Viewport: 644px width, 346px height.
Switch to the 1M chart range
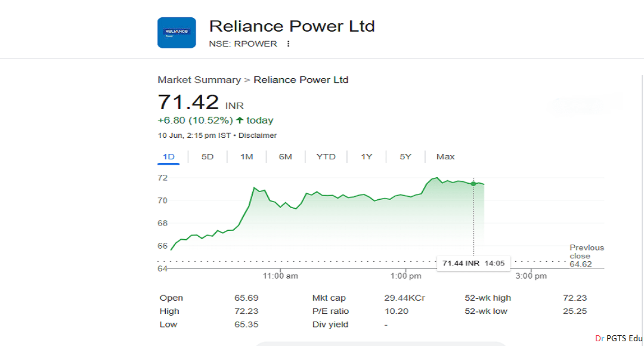pos(246,156)
